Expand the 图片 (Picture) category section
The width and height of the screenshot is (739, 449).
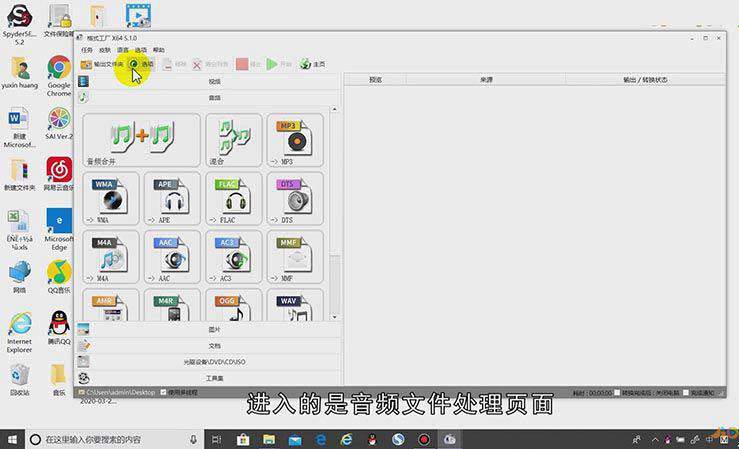(208, 329)
